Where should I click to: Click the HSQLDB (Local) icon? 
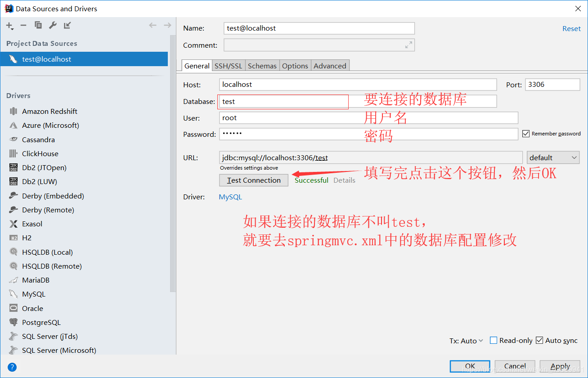(x=13, y=252)
